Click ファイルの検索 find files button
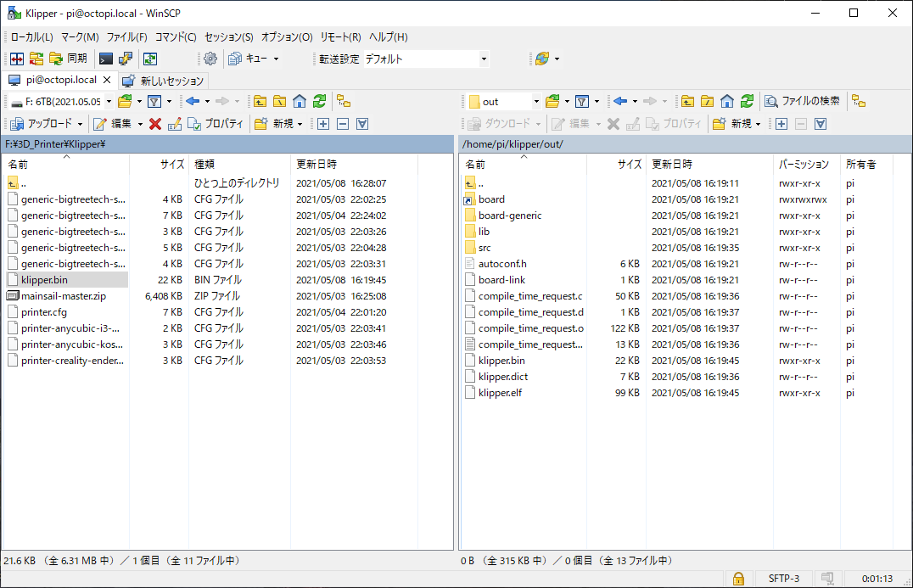This screenshot has width=913, height=588. 803,101
